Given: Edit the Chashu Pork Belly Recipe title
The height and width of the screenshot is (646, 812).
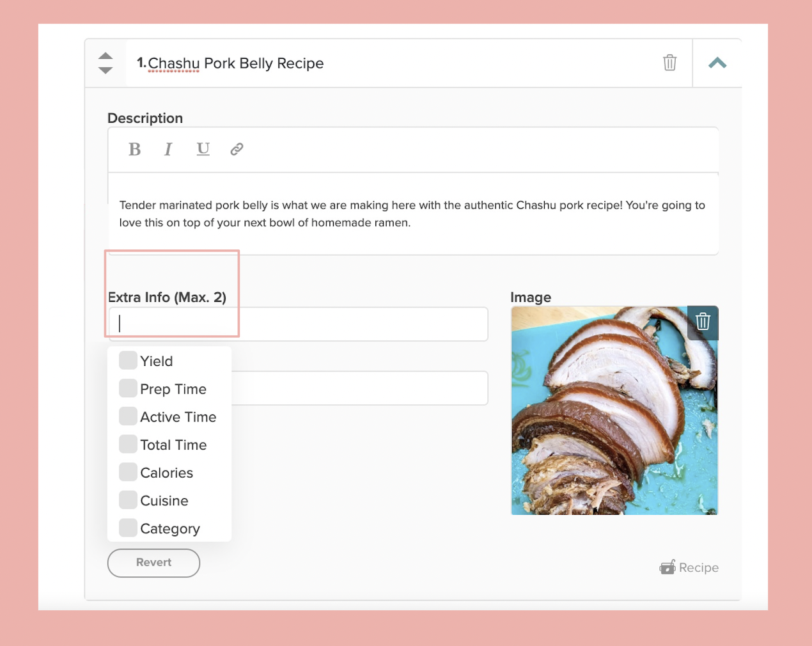Looking at the screenshot, I should (236, 63).
